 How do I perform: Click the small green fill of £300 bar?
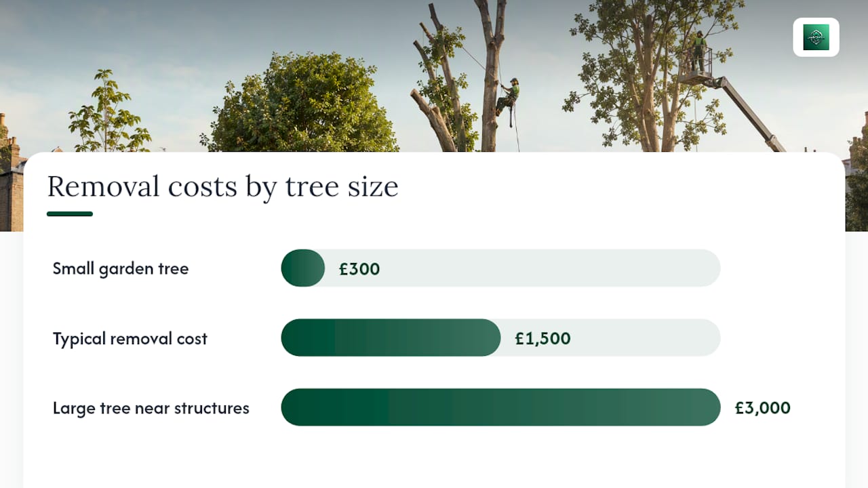click(x=303, y=268)
